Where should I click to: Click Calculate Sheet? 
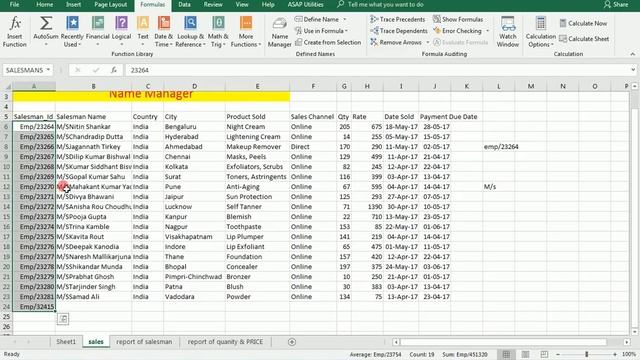584,39
